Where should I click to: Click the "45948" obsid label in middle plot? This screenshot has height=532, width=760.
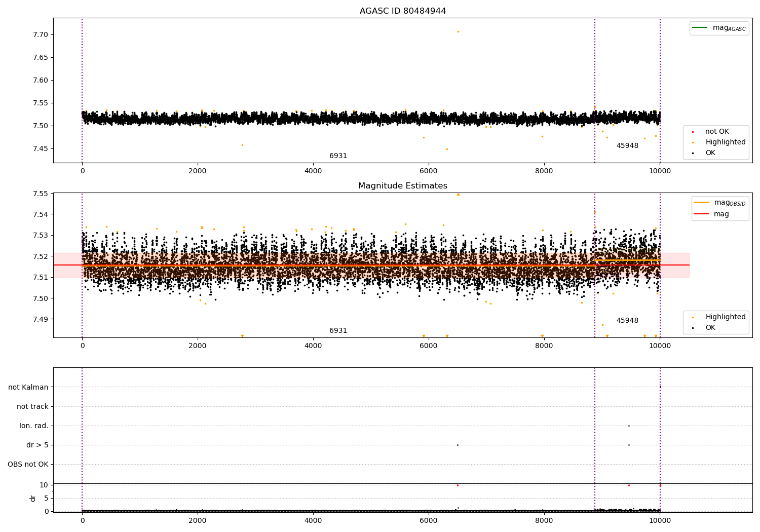(x=627, y=321)
